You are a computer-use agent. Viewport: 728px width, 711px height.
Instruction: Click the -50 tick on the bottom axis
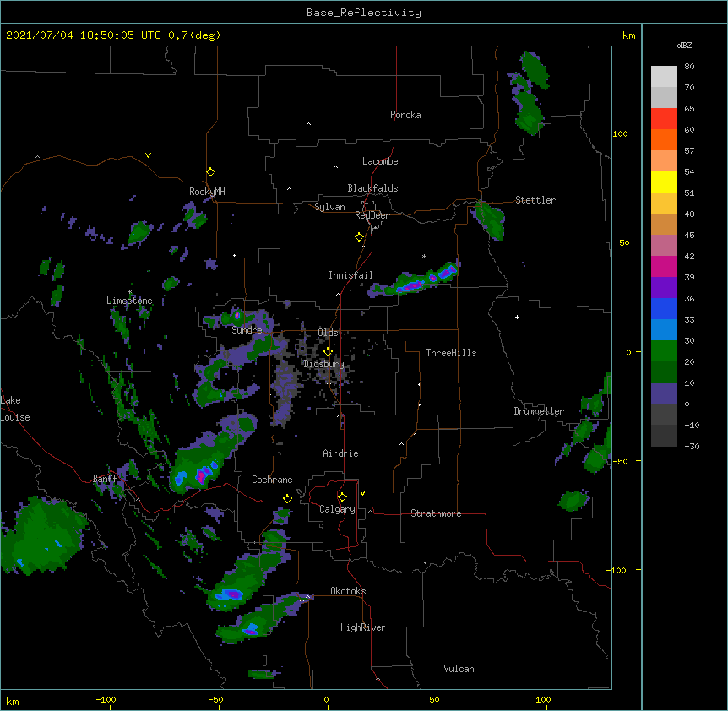[x=215, y=699]
